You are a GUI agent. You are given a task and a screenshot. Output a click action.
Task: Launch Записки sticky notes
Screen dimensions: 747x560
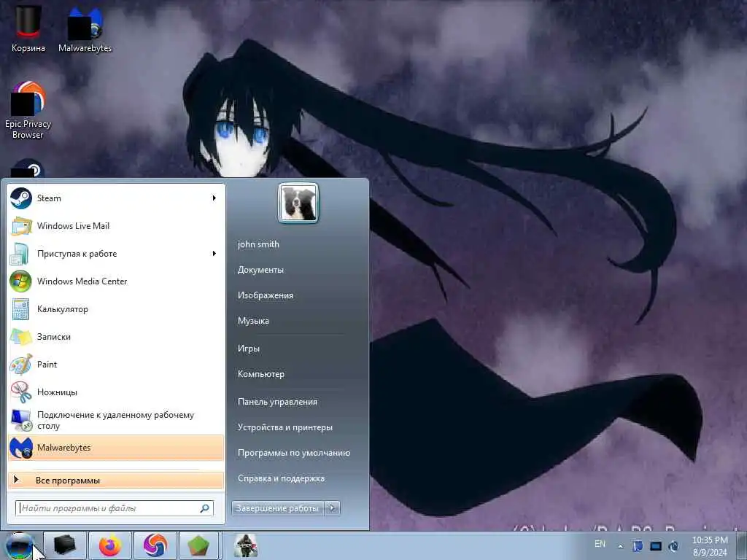pos(116,337)
